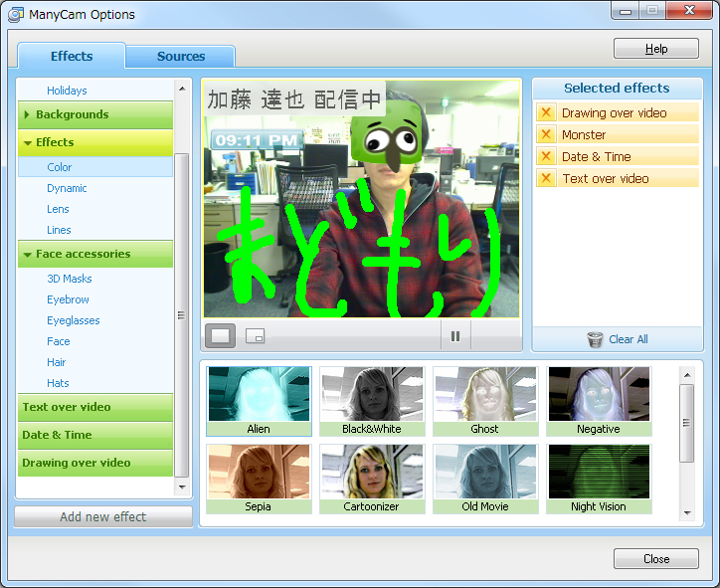This screenshot has width=720, height=588.
Task: Switch to full-screen single view mode
Action: [x=221, y=336]
